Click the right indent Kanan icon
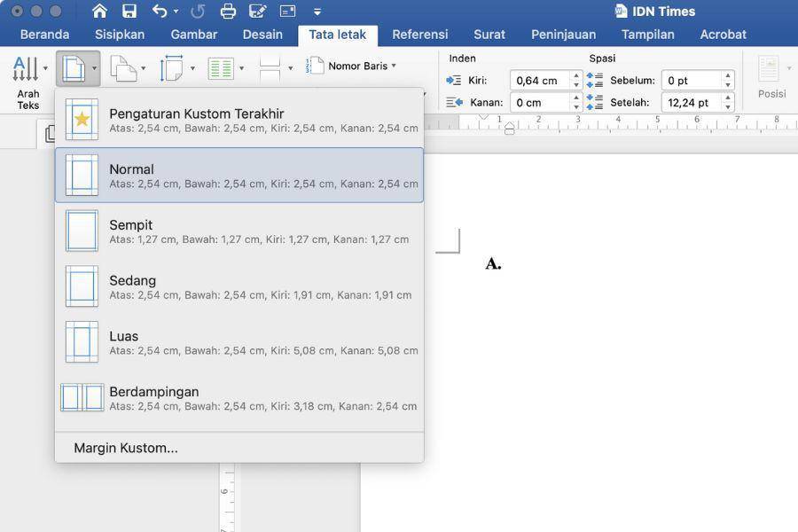This screenshot has height=532, width=798. pos(454,102)
